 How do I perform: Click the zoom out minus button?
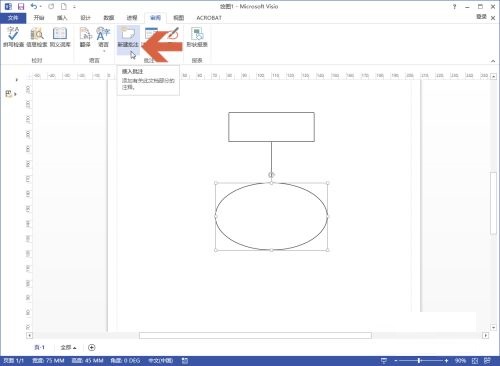click(x=396, y=361)
